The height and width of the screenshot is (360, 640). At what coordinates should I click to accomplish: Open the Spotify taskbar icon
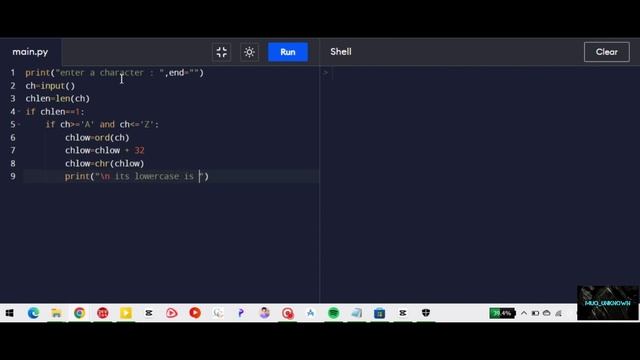(x=333, y=313)
